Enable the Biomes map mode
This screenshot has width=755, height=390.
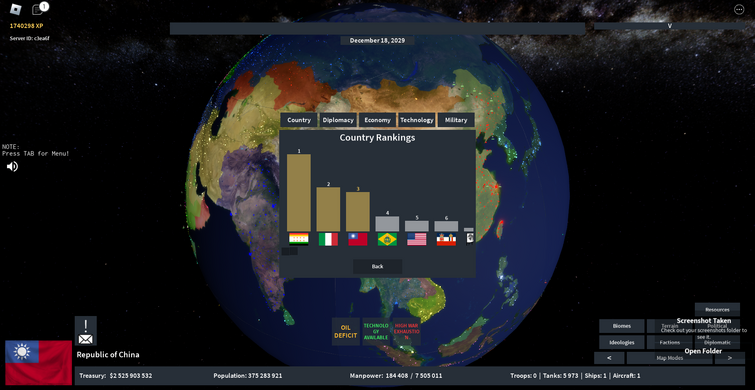pos(622,326)
